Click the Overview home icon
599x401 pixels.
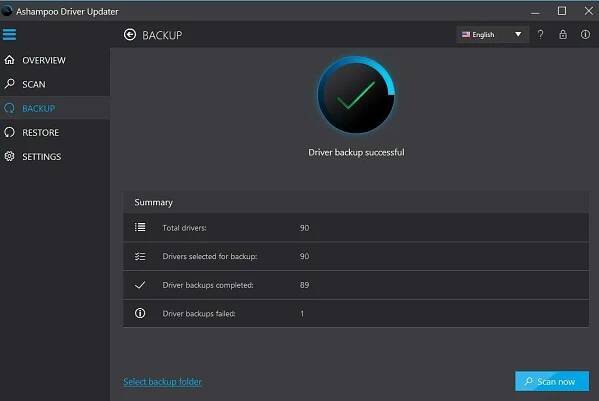pyautogui.click(x=10, y=60)
